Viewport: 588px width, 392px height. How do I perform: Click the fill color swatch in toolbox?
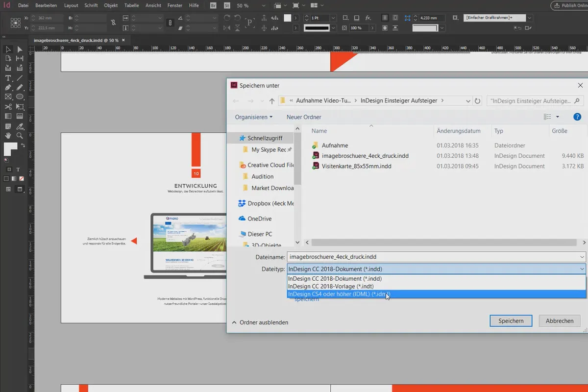9,148
